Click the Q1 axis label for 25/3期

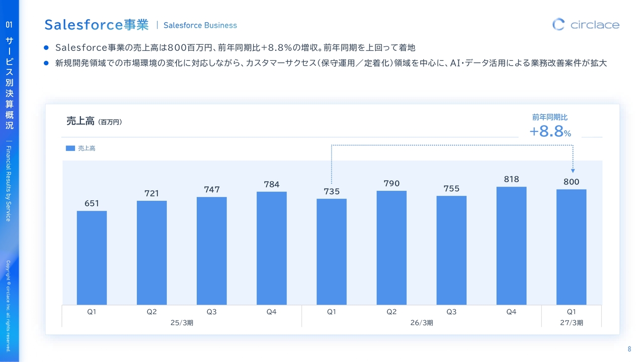pyautogui.click(x=92, y=312)
